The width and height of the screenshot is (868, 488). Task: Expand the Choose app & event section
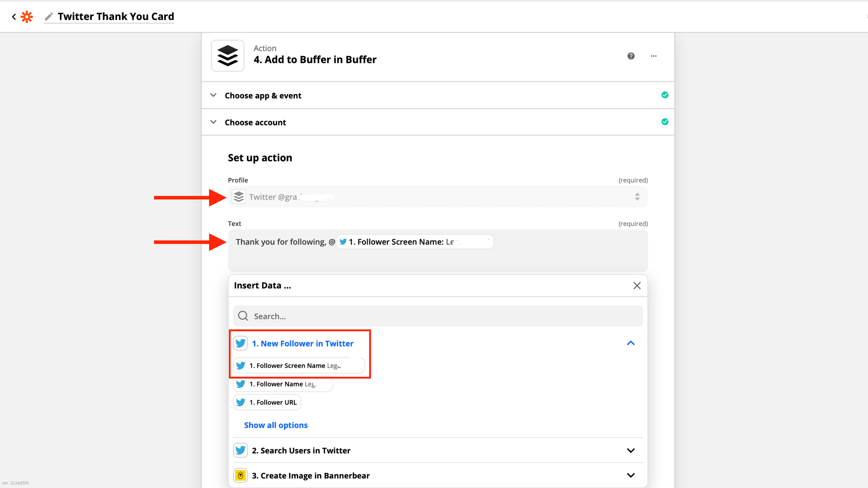click(263, 95)
